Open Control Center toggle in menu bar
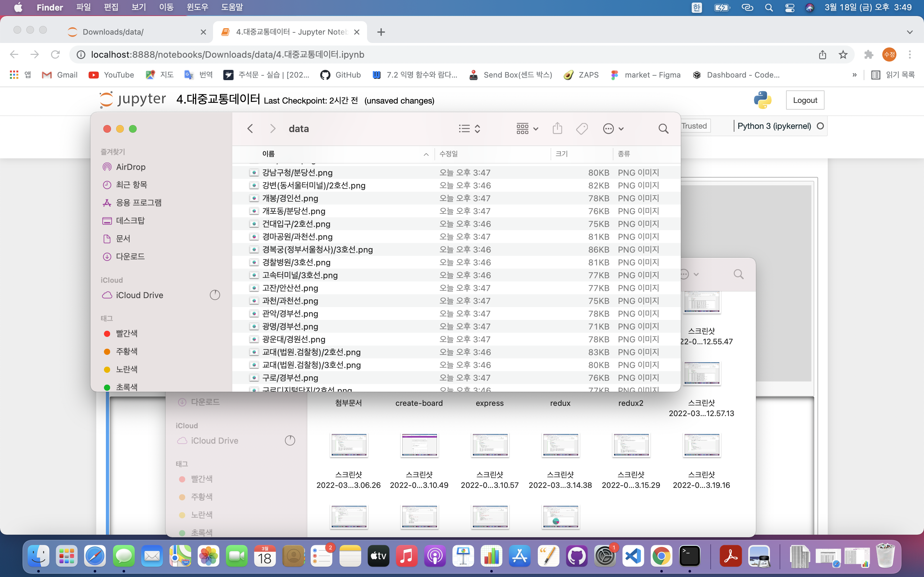924x577 pixels. tap(790, 8)
